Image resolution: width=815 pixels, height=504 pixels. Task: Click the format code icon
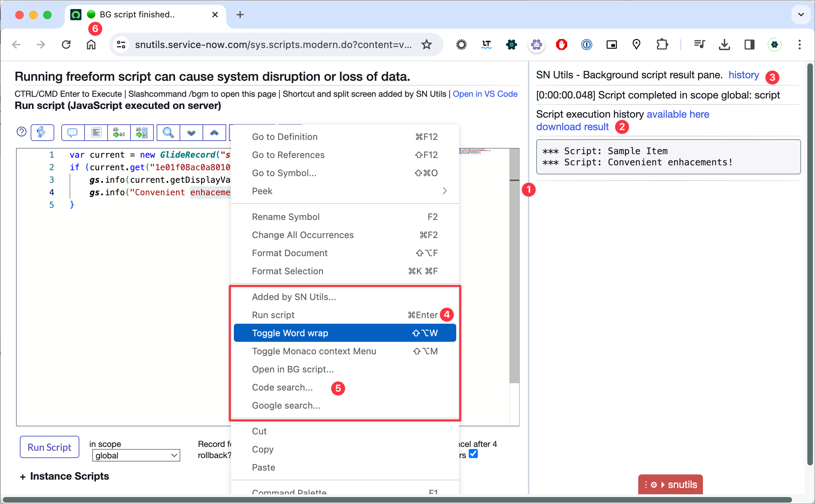click(96, 133)
